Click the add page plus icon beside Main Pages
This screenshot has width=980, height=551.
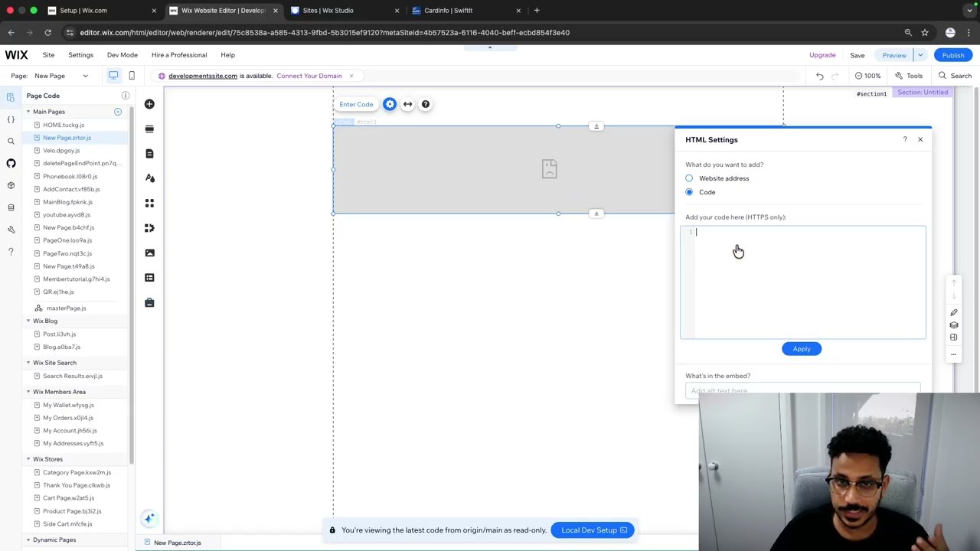click(118, 112)
